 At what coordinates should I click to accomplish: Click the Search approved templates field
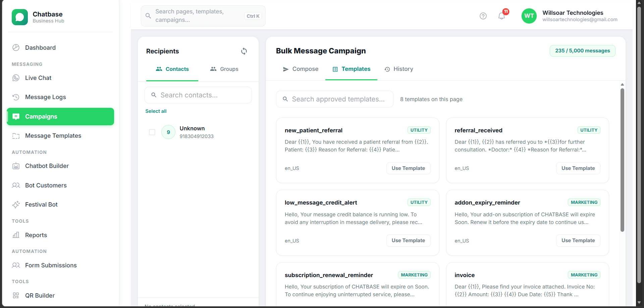coord(335,99)
